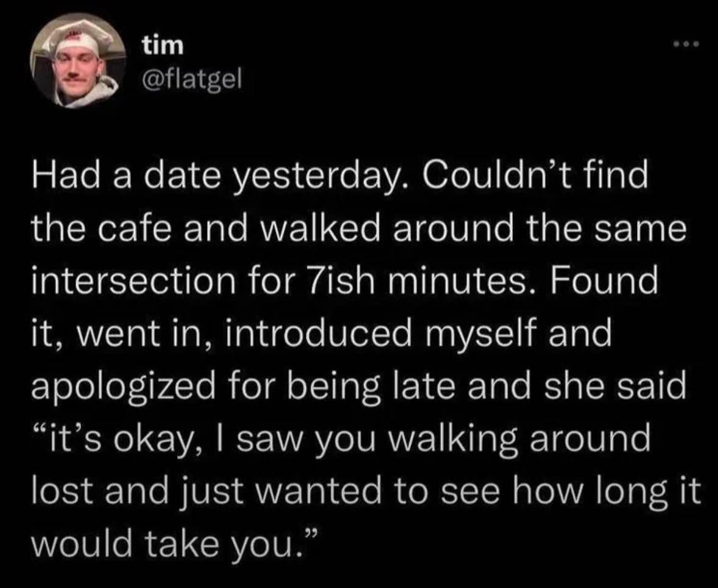Click the word "lost" in the tweet
This screenshot has width=718, height=588.
tap(55, 492)
